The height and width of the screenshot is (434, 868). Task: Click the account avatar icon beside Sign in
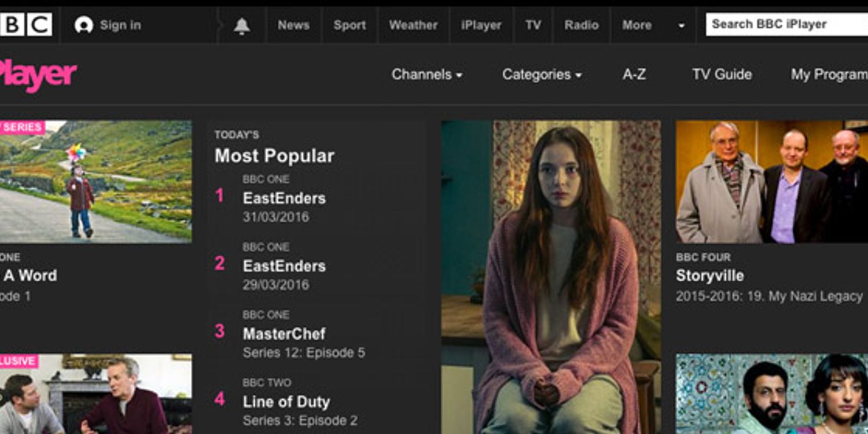(x=84, y=25)
